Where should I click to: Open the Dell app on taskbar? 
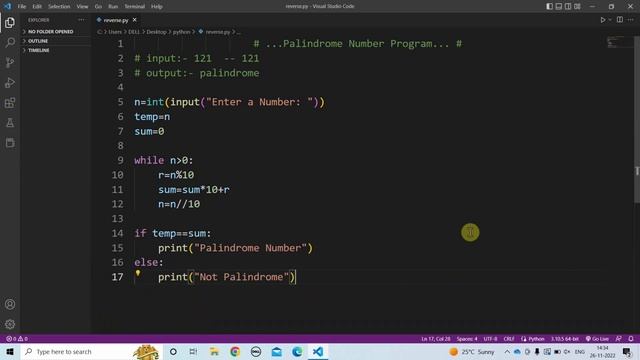click(x=256, y=351)
